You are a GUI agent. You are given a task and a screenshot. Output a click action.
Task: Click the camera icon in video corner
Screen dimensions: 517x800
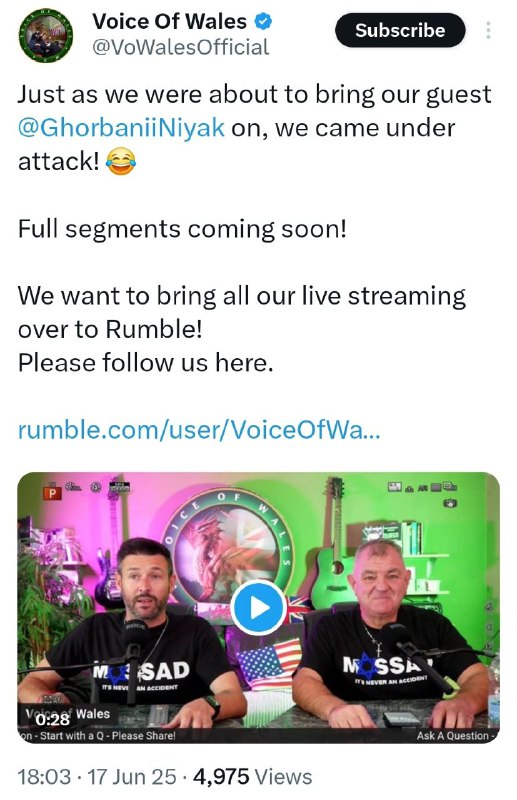point(450,503)
